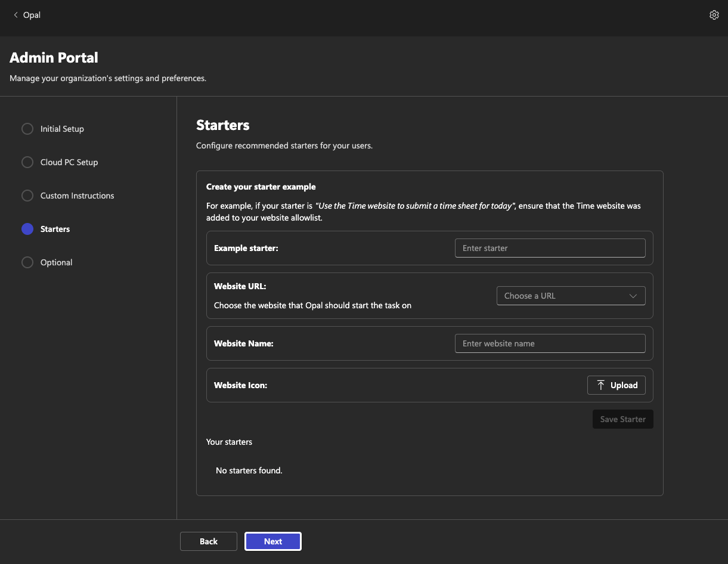The width and height of the screenshot is (728, 564).
Task: Select the Initial Setup step circle
Action: point(27,129)
